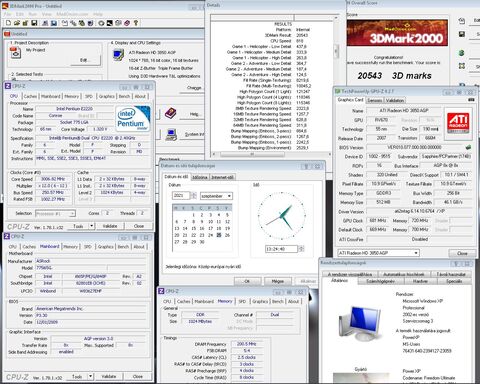Click the My Project document icon
Screen dimensions: 480x384
pos(16,53)
